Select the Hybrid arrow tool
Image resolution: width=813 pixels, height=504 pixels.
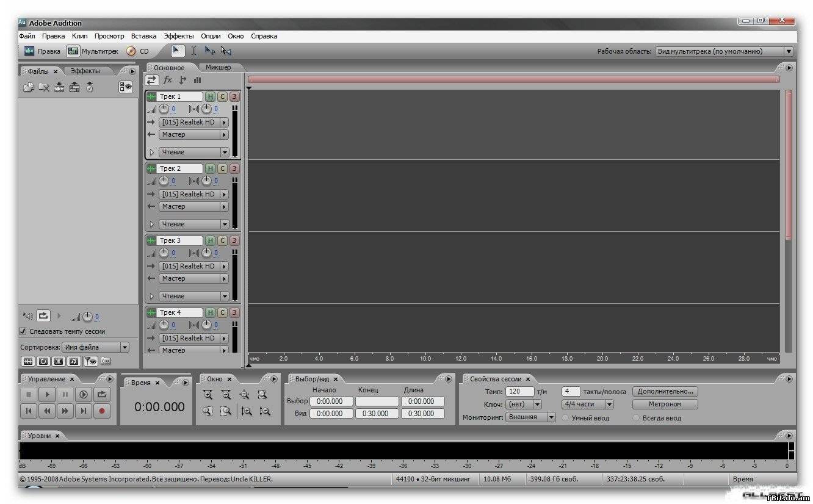pos(177,51)
